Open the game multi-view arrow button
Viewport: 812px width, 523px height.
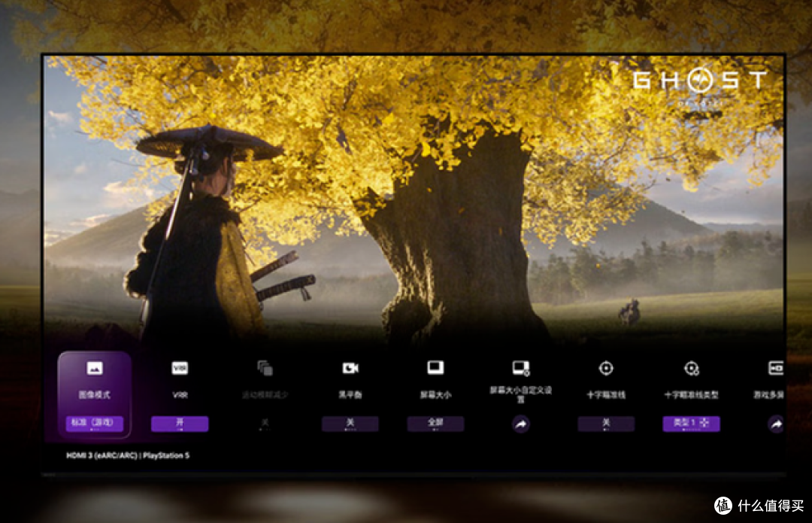(x=775, y=424)
